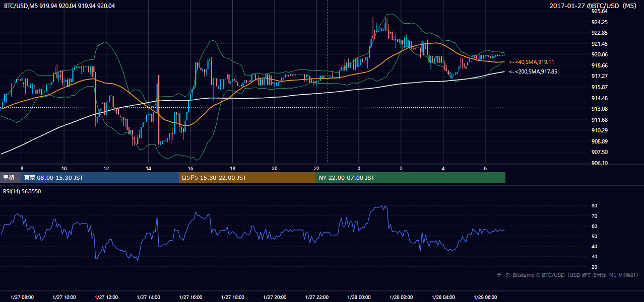Screen dimensions: 644x302
Task: Click the hour label 16 under the price chart
Action: click(x=190, y=168)
